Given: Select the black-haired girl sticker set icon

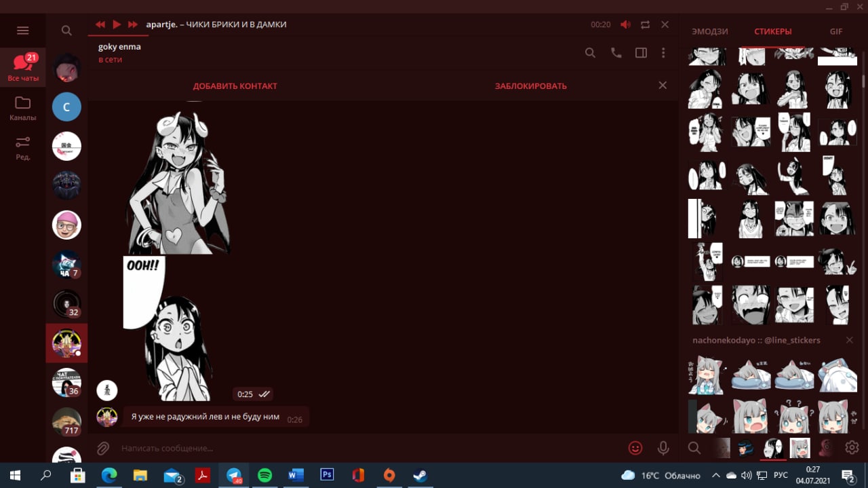Looking at the screenshot, I should pyautogui.click(x=772, y=448).
